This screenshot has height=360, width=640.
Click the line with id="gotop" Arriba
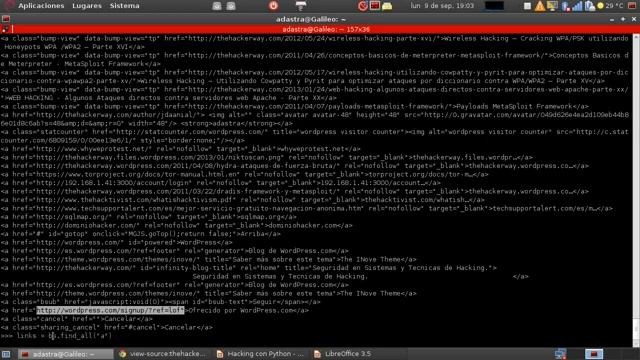tap(141, 234)
